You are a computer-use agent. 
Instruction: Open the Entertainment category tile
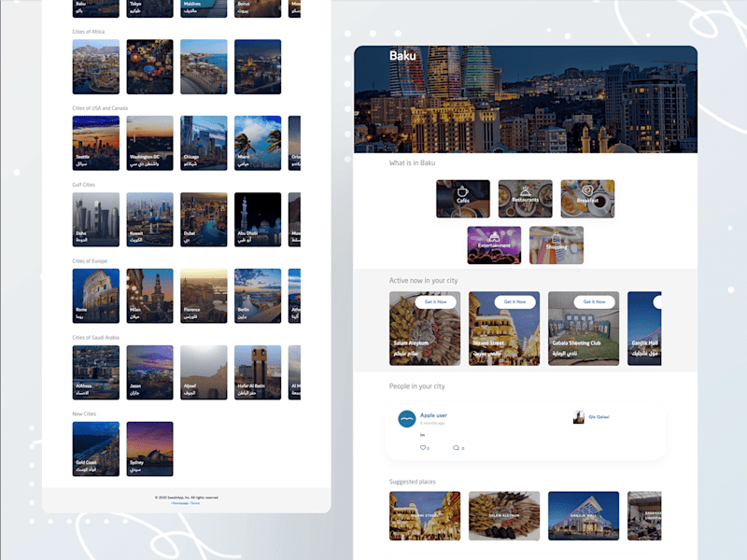pos(494,245)
